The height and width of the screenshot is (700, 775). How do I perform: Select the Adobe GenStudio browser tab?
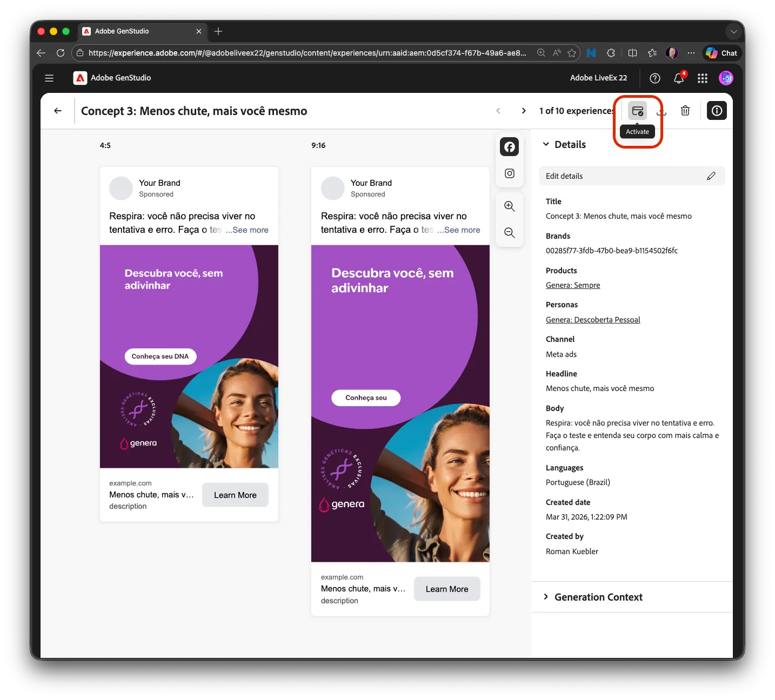point(143,31)
